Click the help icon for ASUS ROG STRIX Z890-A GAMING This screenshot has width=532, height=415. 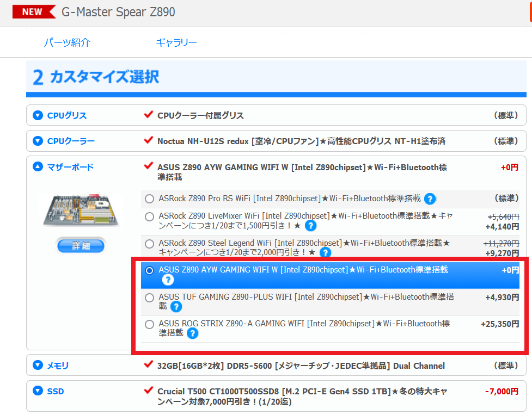[192, 333]
